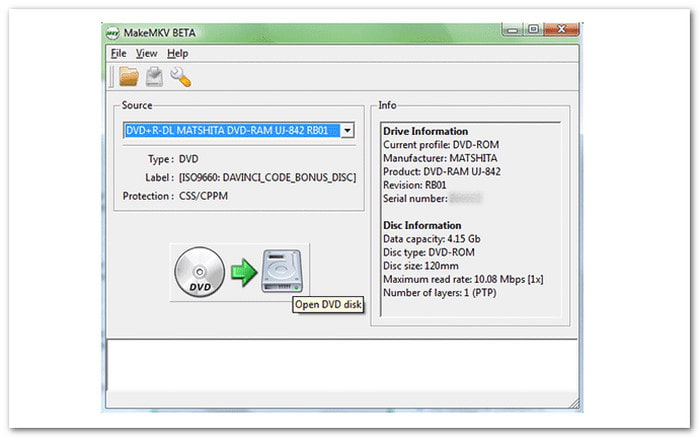Minimize the MakeMKV window

pos(512,30)
